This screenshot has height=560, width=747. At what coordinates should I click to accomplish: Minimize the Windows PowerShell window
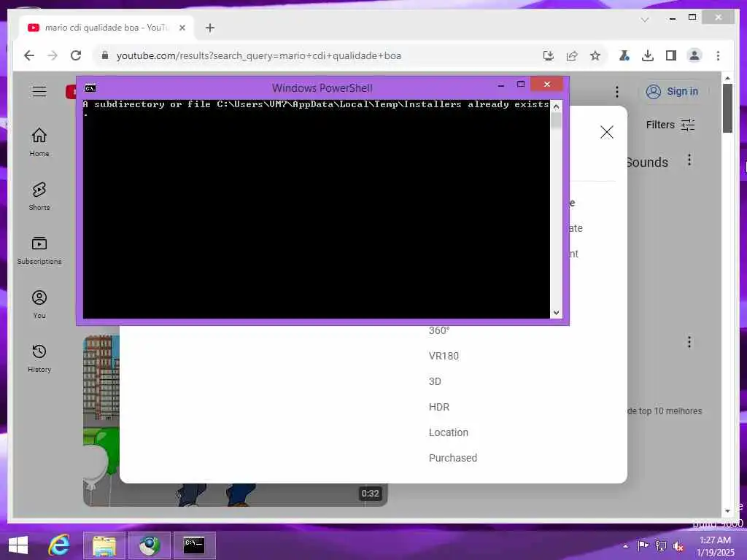coord(500,85)
